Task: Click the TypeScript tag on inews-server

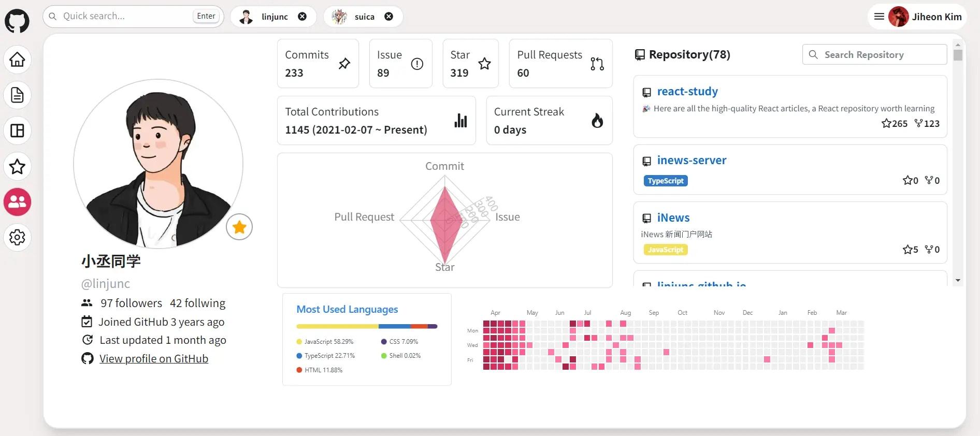Action: click(666, 181)
